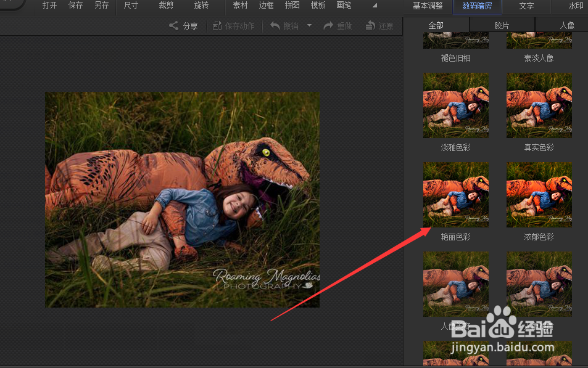This screenshot has width=588, height=368.
Task: Expand the small triangle arrow after 画笔
Action: 375,6
